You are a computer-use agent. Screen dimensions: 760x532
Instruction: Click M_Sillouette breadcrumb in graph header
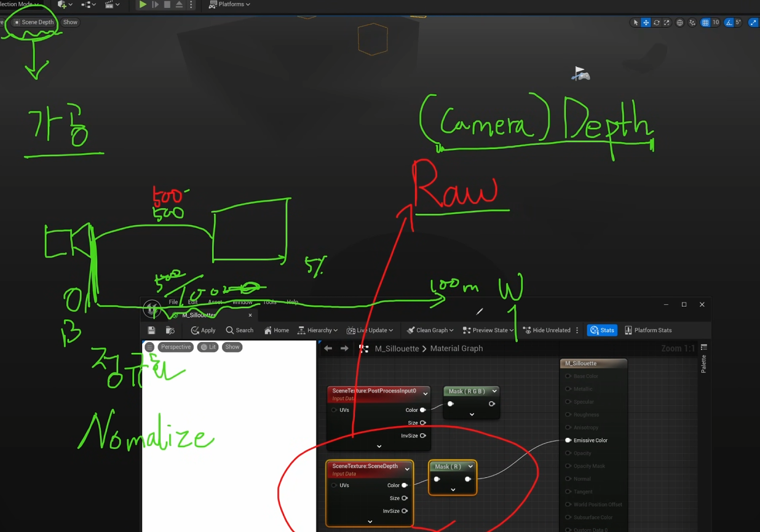click(397, 348)
